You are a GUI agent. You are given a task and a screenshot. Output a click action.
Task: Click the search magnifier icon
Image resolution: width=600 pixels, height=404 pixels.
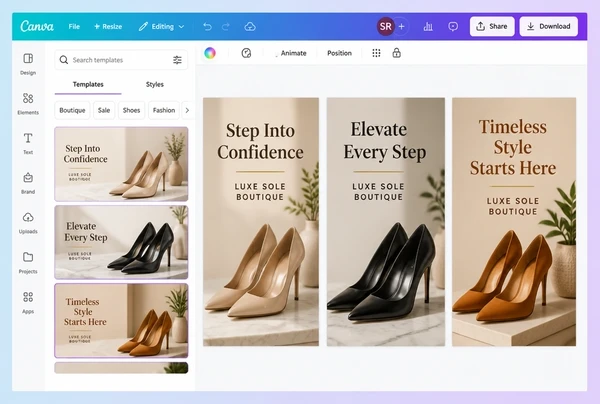click(x=64, y=60)
